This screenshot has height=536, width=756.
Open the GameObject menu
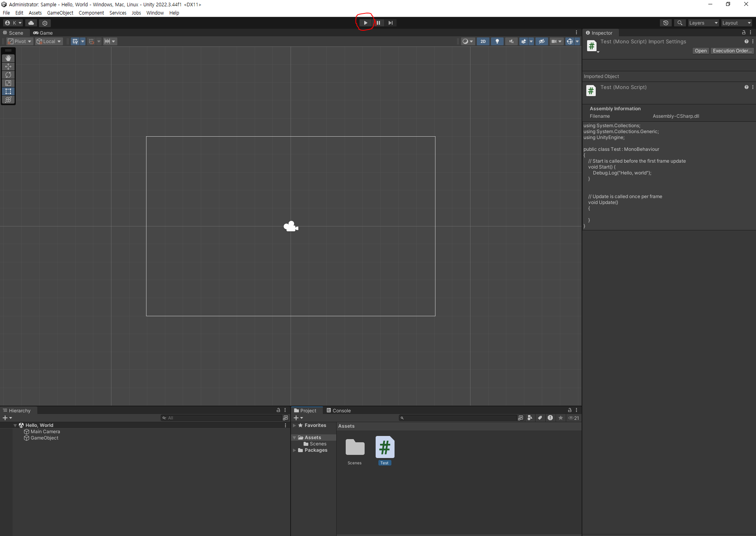(x=60, y=13)
